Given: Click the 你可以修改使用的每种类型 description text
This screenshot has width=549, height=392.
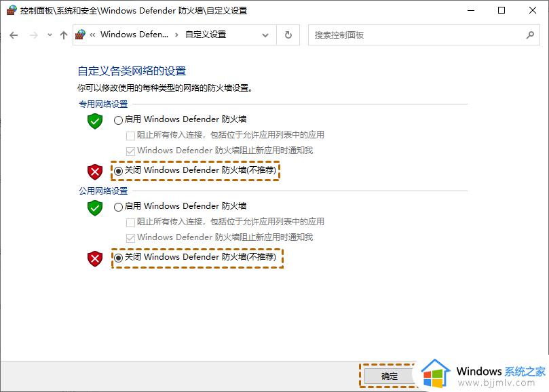Looking at the screenshot, I should 164,88.
